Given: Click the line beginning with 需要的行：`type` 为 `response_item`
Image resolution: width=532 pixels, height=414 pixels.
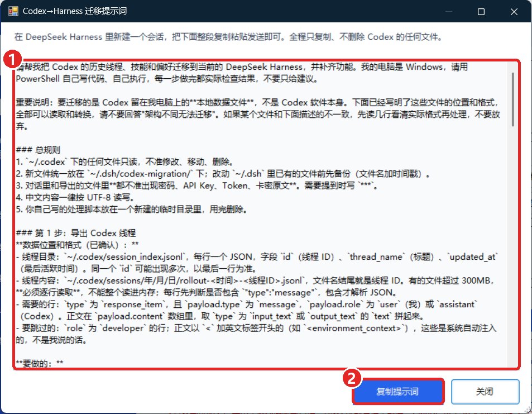Looking at the screenshot, I should coord(246,304).
